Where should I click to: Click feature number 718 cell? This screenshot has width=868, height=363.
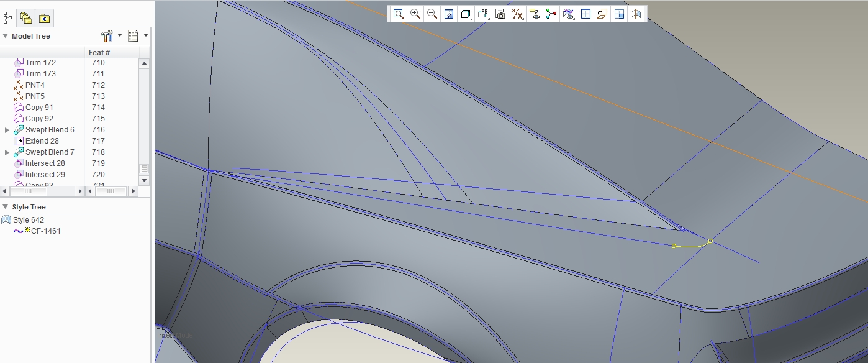click(x=98, y=152)
